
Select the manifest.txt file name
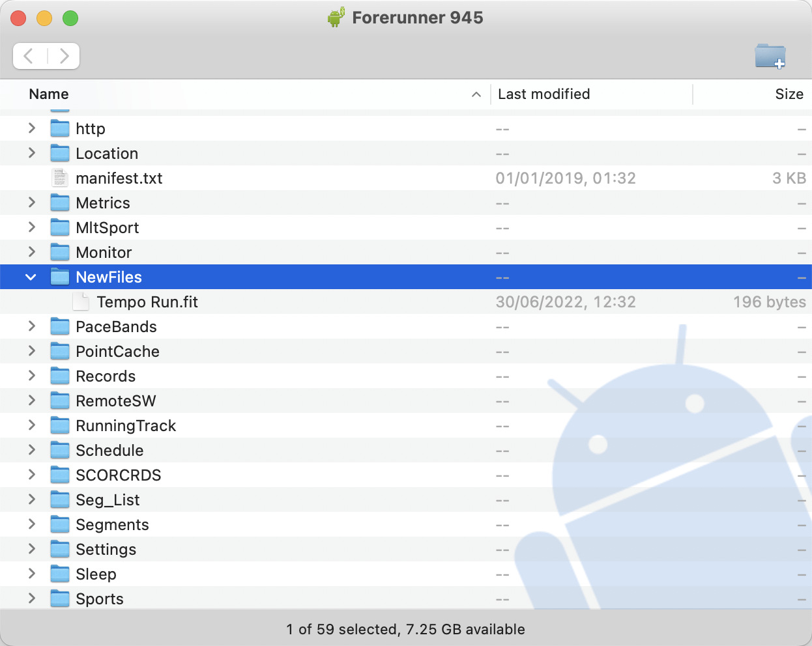(x=119, y=178)
